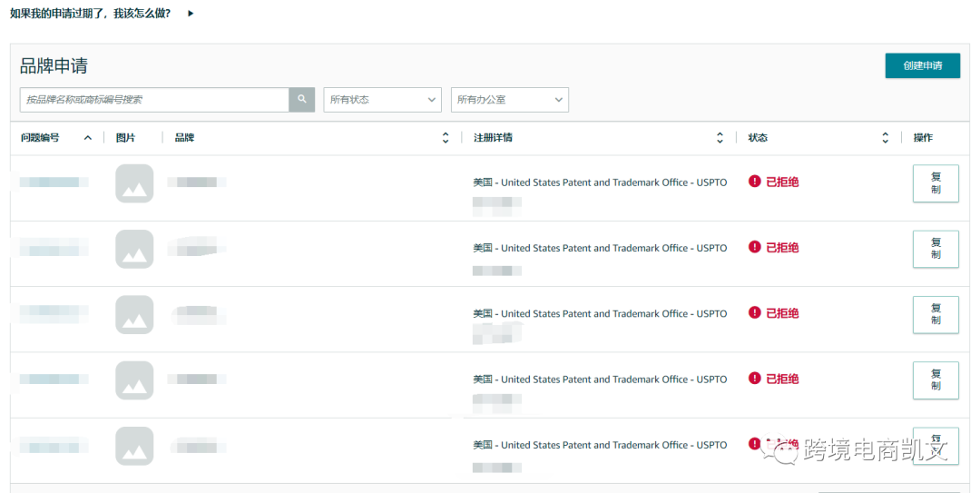Sort using the 品牌 column arrows
This screenshot has width=980, height=493.
446,138
